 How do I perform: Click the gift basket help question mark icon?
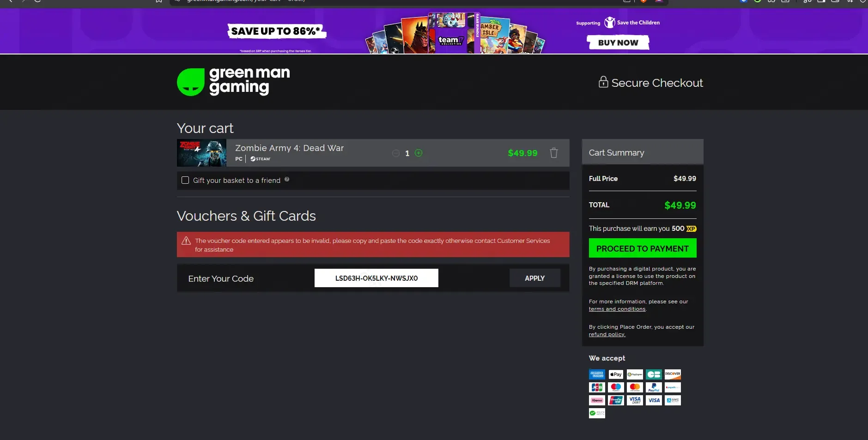coord(287,179)
